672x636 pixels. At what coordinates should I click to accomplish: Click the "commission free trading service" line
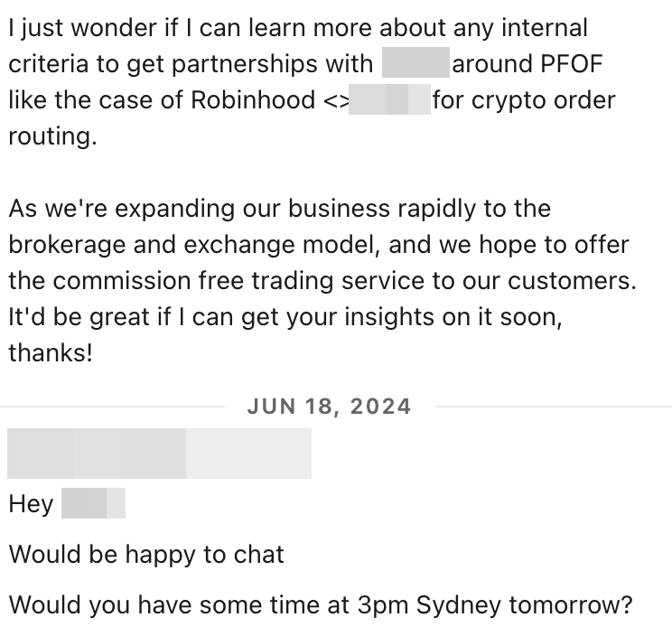[321, 280]
